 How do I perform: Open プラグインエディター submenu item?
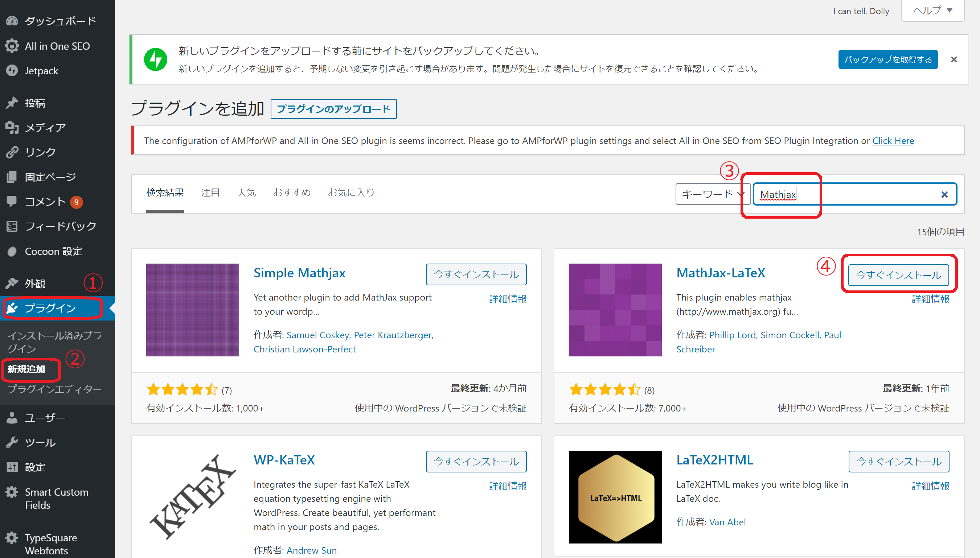click(54, 389)
